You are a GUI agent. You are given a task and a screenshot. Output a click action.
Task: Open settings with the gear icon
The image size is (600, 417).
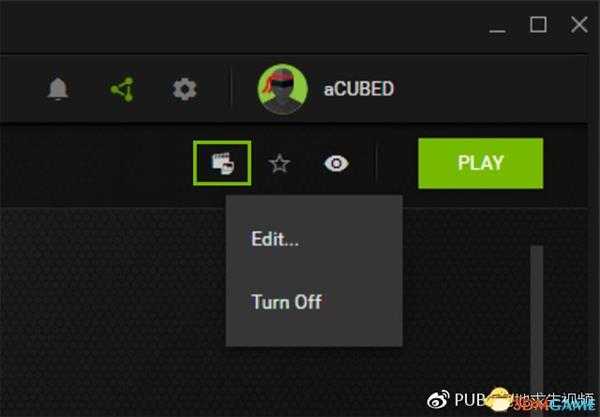184,89
